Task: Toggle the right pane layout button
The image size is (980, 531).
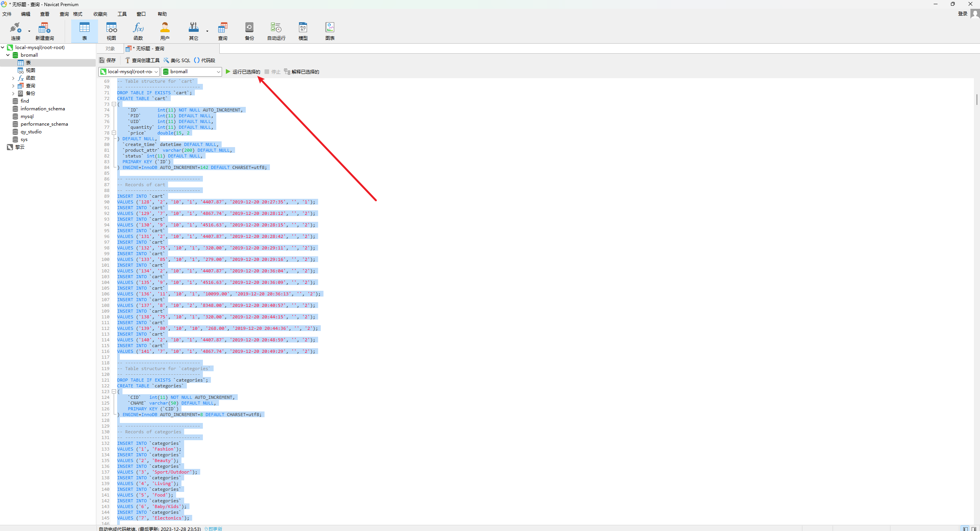Action: [974, 529]
